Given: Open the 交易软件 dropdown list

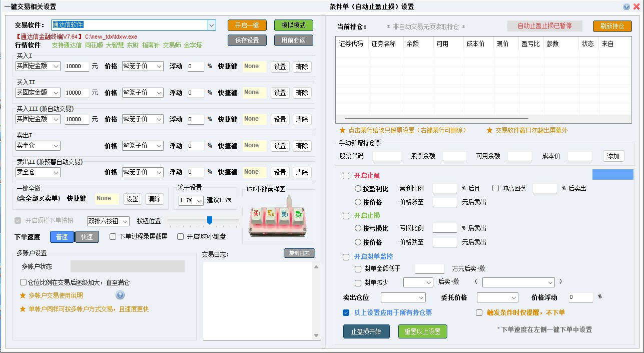Looking at the screenshot, I should click(x=212, y=25).
